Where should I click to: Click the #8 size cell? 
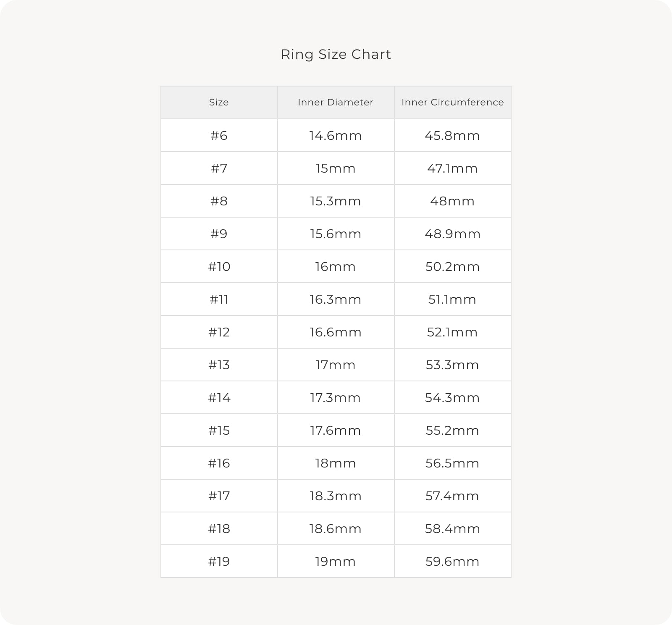point(219,201)
